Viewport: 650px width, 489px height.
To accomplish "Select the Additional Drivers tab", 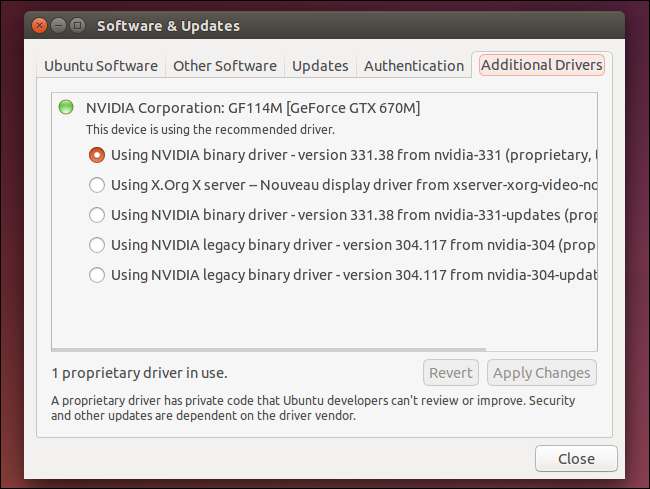I will pyautogui.click(x=541, y=66).
